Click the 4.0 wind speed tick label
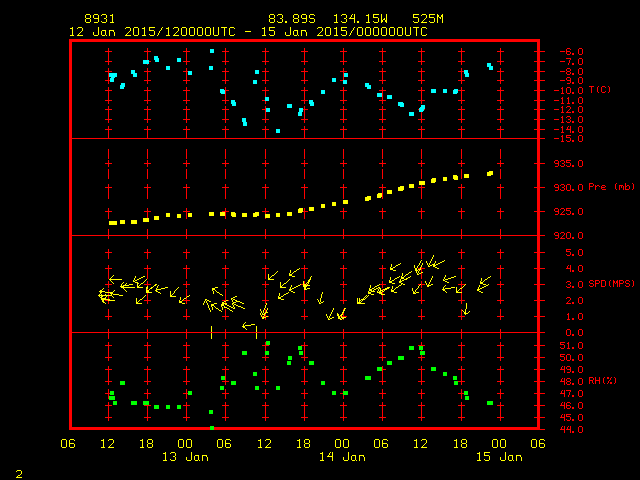The height and width of the screenshot is (480, 640). [574, 269]
